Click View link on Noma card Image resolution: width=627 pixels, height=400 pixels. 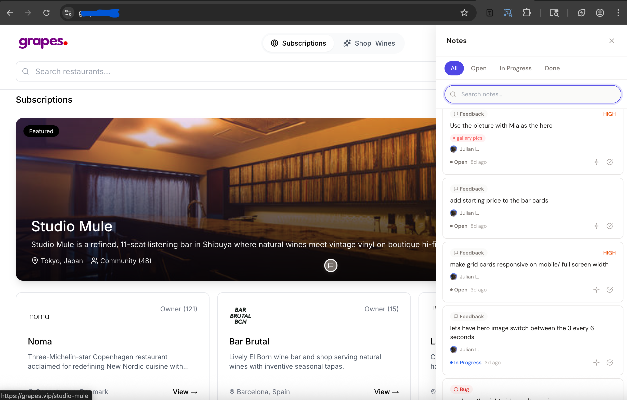pyautogui.click(x=185, y=392)
